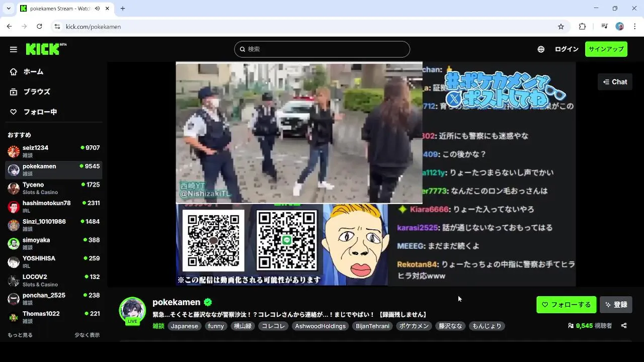Click the コレコレ tag
644x362 pixels.
pos(273,326)
